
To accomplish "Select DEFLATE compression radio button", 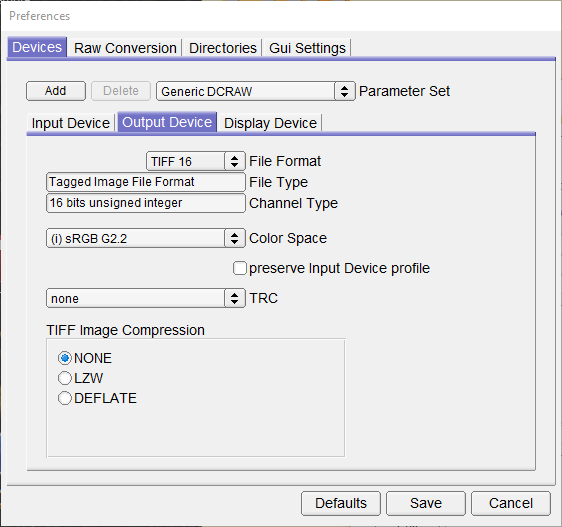I will (x=65, y=398).
